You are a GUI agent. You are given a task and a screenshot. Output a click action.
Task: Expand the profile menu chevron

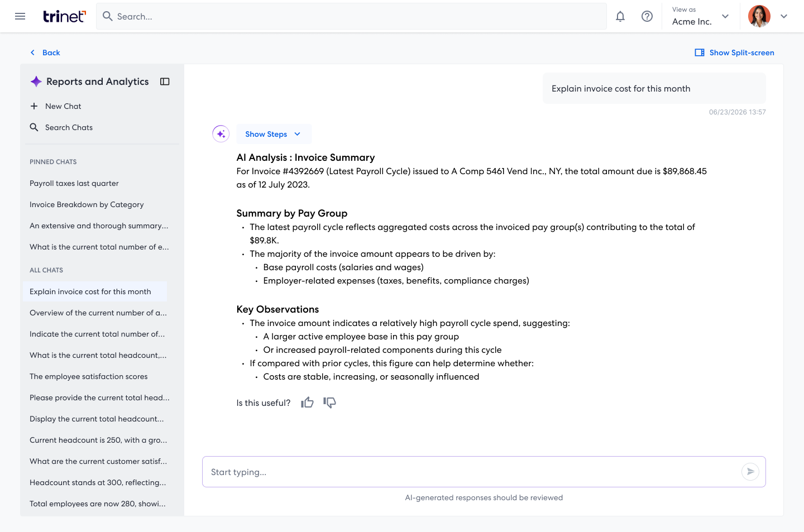(784, 16)
